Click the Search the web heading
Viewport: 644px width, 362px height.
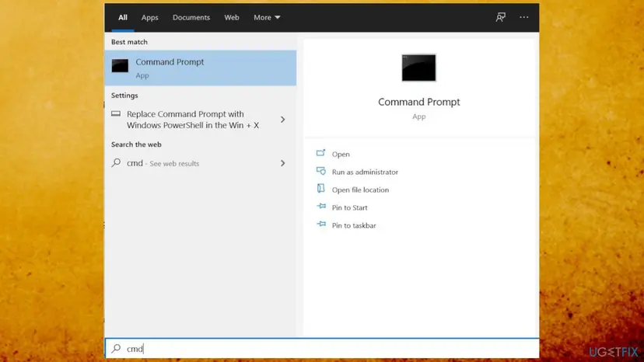click(136, 144)
